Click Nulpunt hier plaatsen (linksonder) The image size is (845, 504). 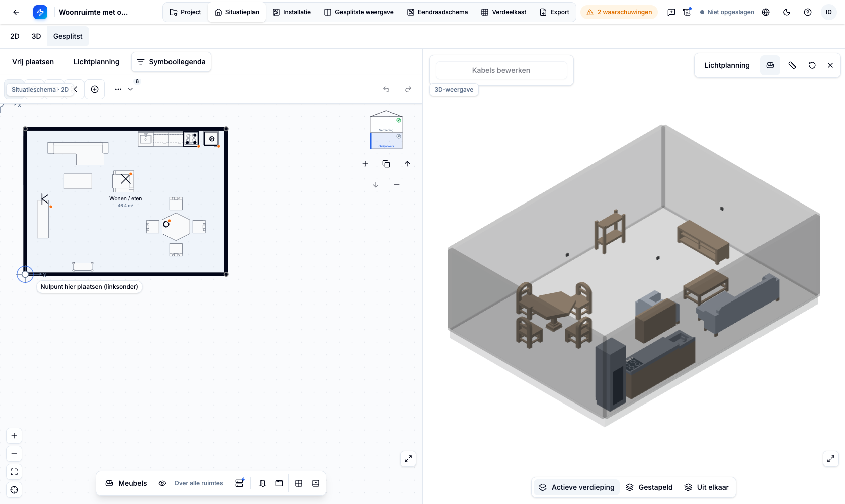(90, 287)
